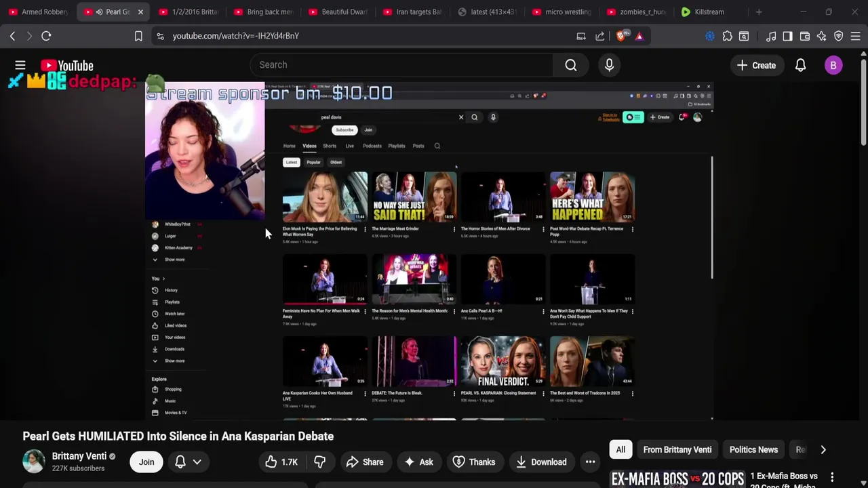
Task: Open the Ex-Mafia Boss vs 20 Cops thumbnail
Action: point(677,479)
